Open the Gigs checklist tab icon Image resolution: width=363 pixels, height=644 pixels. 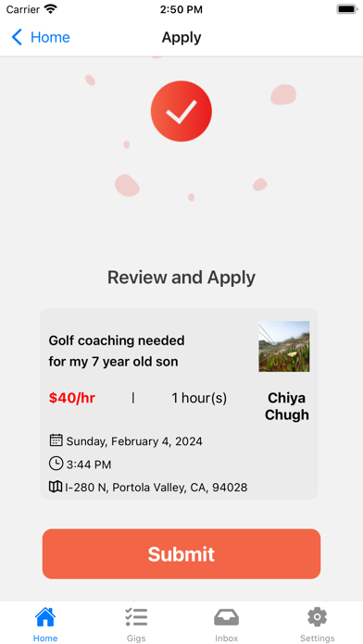136,617
